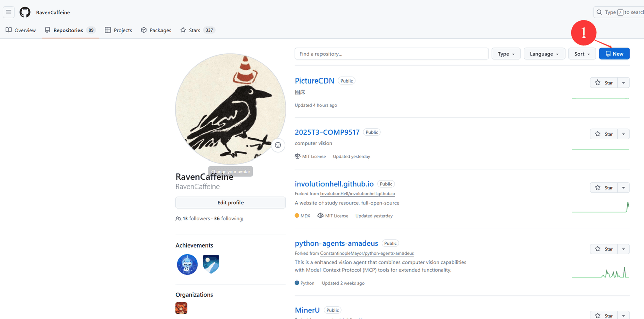Open the PictureCDN repository link
644x319 pixels.
click(x=314, y=81)
